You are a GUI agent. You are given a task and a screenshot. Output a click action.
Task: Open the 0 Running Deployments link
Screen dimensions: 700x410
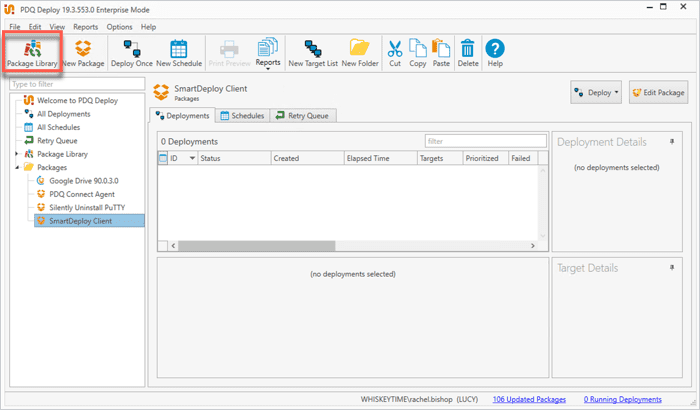(623, 399)
